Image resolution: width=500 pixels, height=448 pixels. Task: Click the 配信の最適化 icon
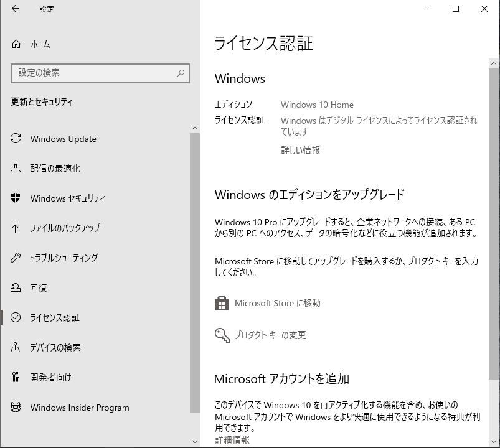[16, 168]
